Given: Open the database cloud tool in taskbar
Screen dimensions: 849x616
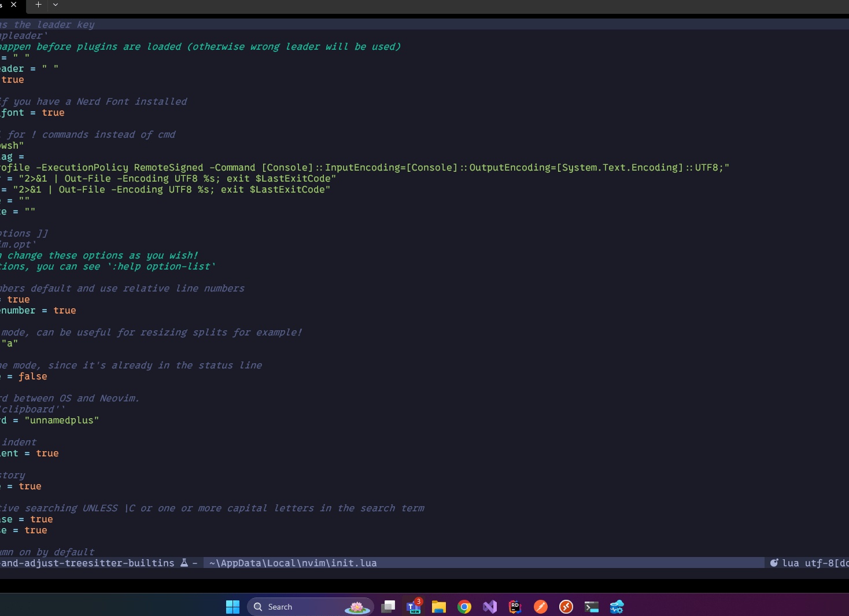Looking at the screenshot, I should pyautogui.click(x=617, y=607).
